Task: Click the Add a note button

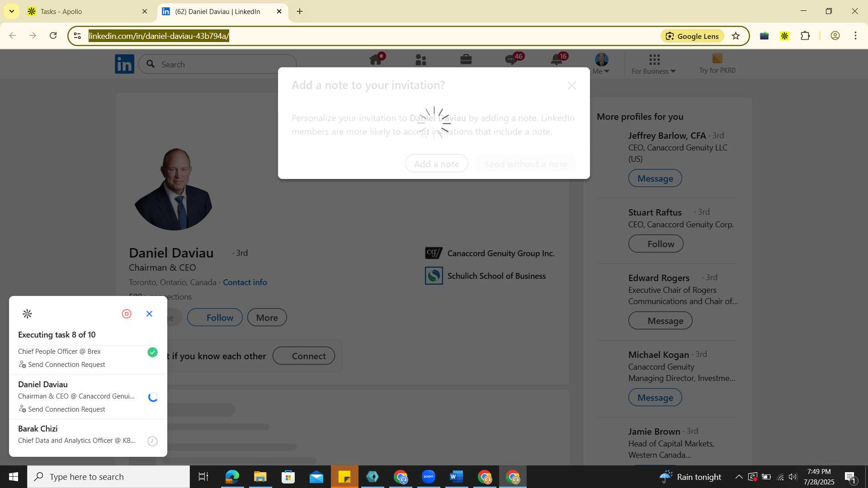Action: coord(436,164)
